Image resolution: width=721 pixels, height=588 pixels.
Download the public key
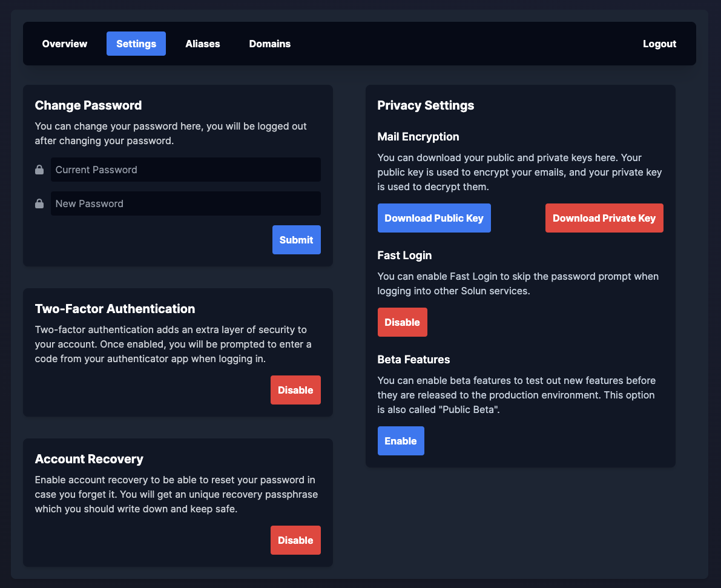tap(434, 218)
